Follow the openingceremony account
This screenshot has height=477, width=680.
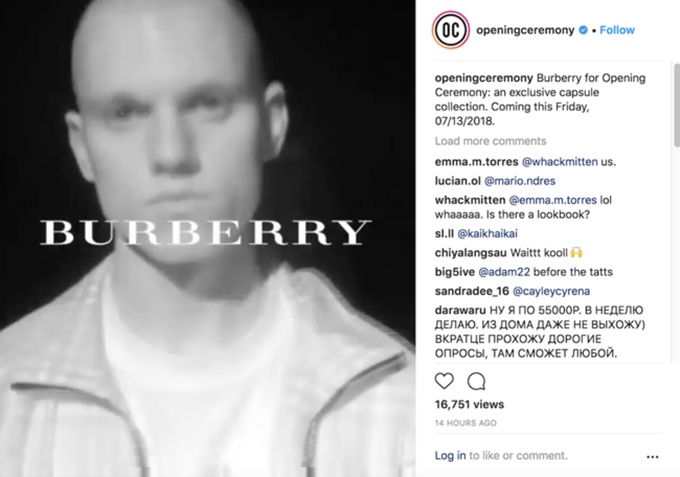coord(617,30)
